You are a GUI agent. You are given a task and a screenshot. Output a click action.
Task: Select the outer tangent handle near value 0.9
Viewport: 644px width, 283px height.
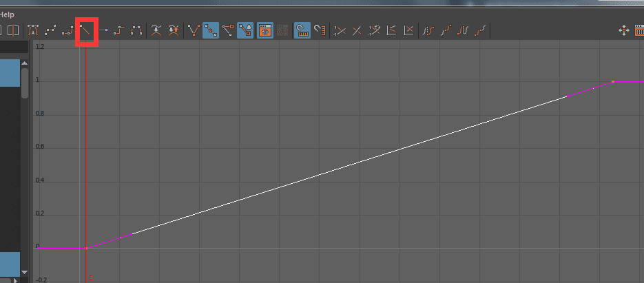coord(567,96)
